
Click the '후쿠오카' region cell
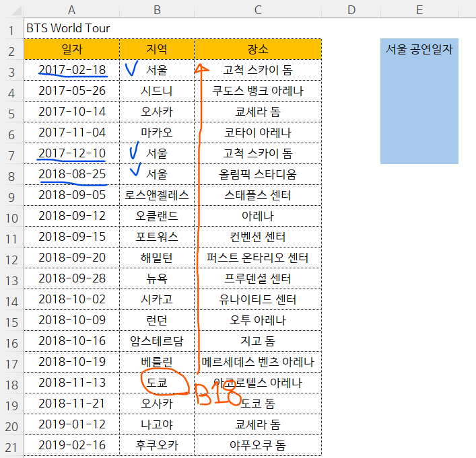point(157,445)
